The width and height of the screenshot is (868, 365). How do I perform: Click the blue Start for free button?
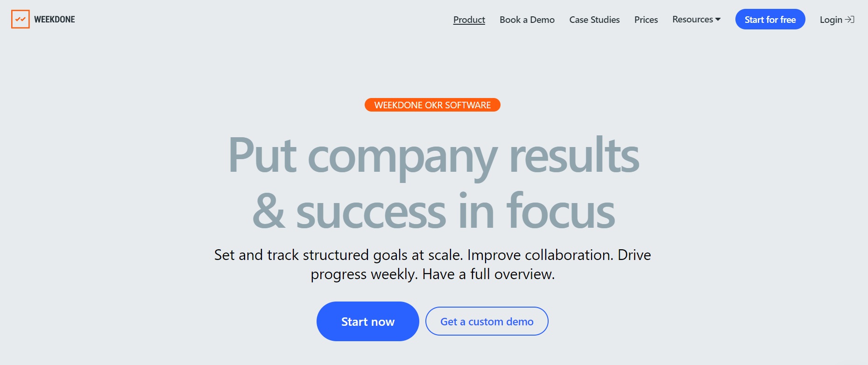[770, 19]
